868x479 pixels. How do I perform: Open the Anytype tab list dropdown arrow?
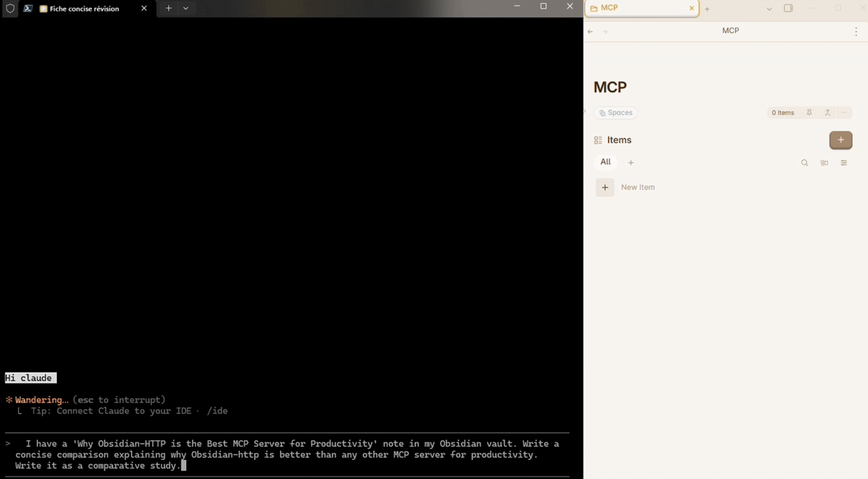tap(768, 8)
